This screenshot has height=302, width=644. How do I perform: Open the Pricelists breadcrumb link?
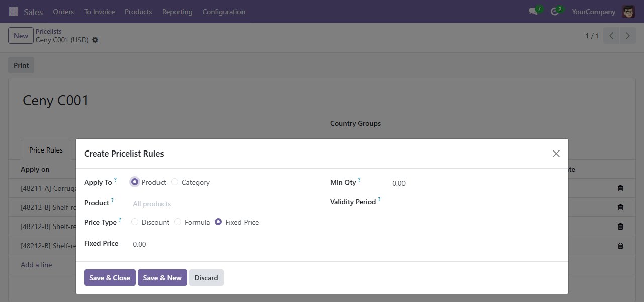pos(49,31)
